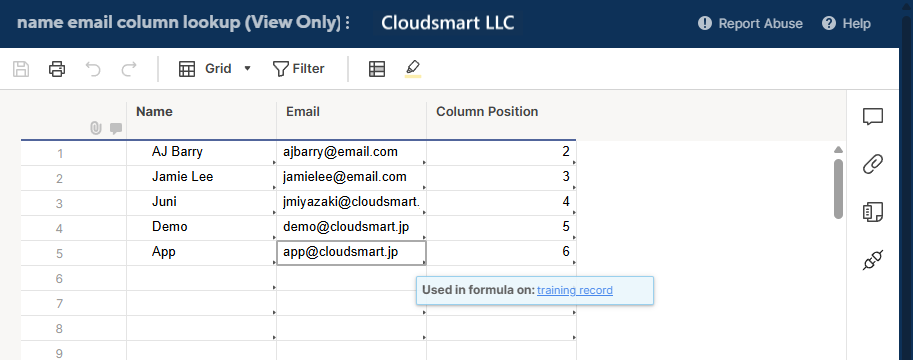Select the jamielee@email.com cell
Screen dimensions: 913x360
351,177
